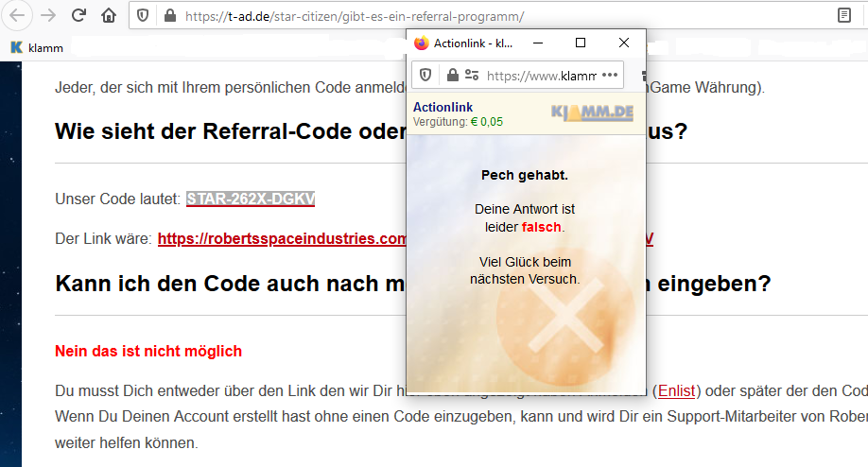Click the lock icon in Actionlink popup
868x467 pixels.
click(x=452, y=76)
